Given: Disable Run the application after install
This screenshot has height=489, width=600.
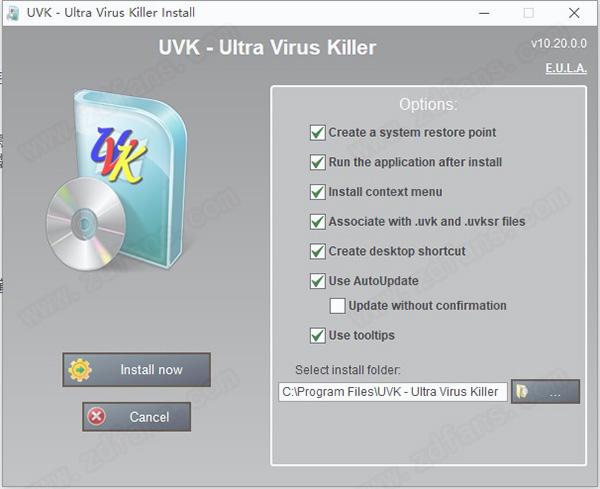Looking at the screenshot, I should click(318, 162).
